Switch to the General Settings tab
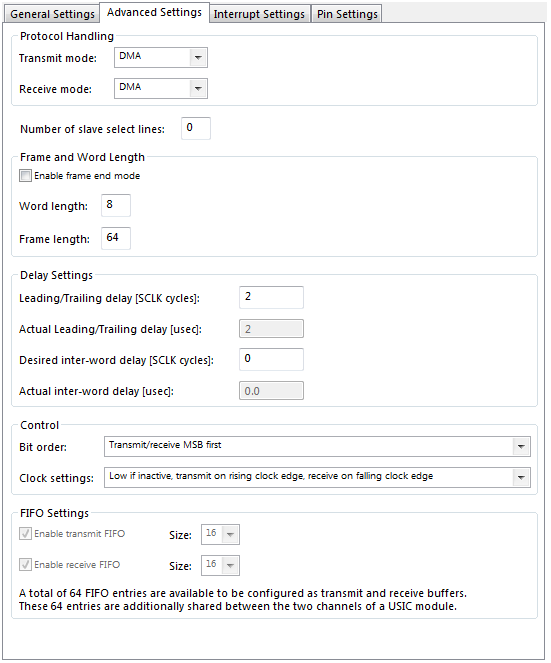 tap(52, 14)
